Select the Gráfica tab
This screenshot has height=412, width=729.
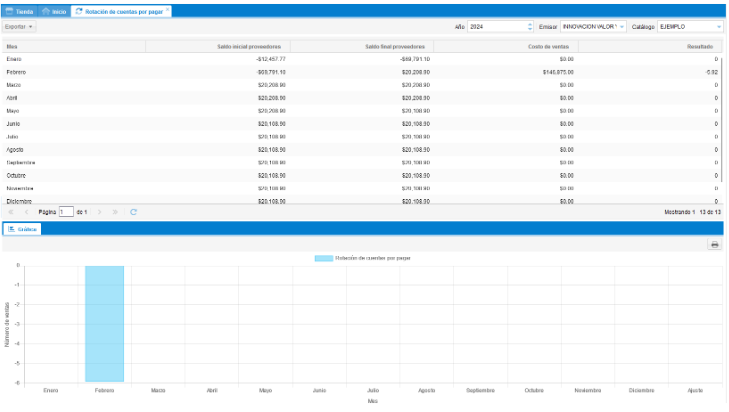click(x=23, y=229)
